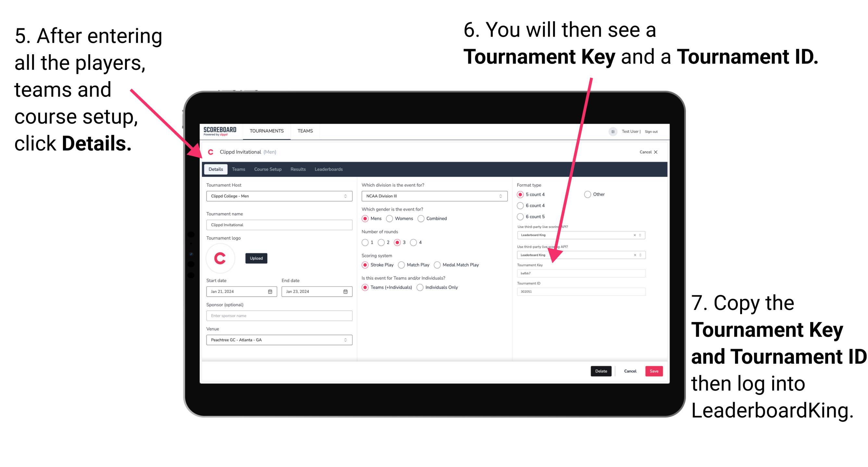Click the TOURNAMENTS navigation icon

pyautogui.click(x=266, y=131)
